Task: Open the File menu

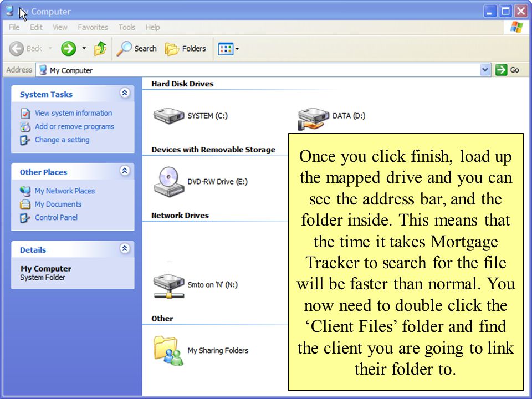Action: tap(14, 27)
